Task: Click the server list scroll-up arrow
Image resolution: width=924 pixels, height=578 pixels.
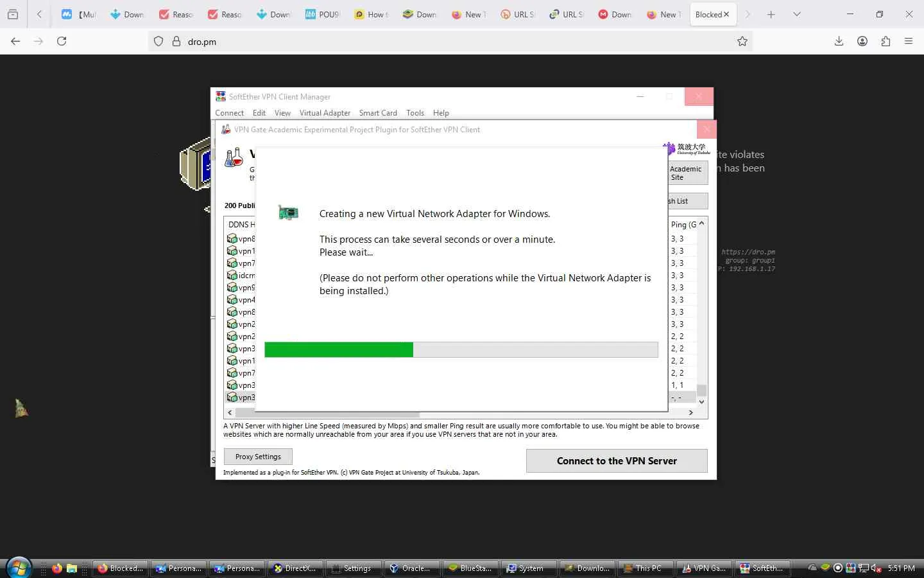Action: point(701,223)
